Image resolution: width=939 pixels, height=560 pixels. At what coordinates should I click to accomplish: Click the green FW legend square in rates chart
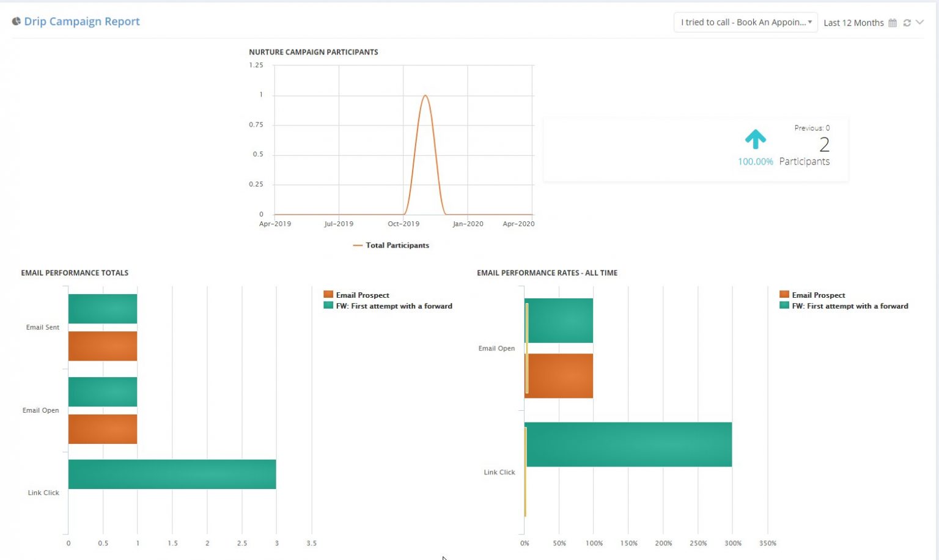(x=783, y=306)
